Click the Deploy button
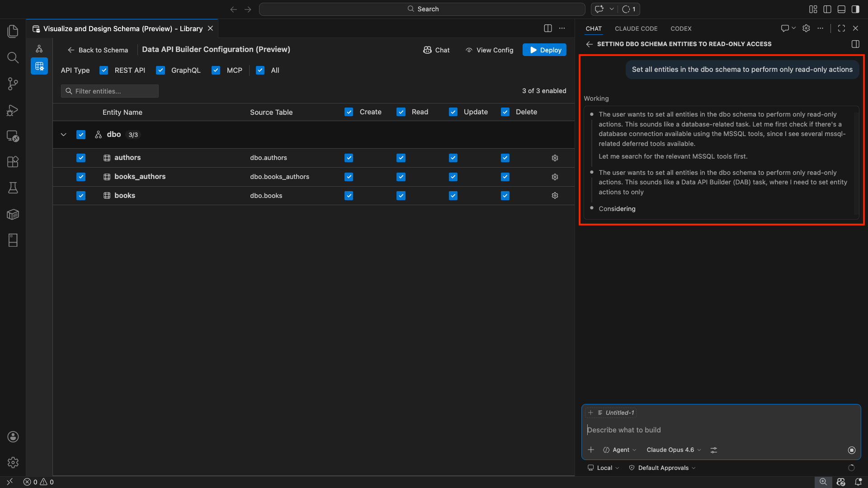The width and height of the screenshot is (868, 488). [x=544, y=50]
